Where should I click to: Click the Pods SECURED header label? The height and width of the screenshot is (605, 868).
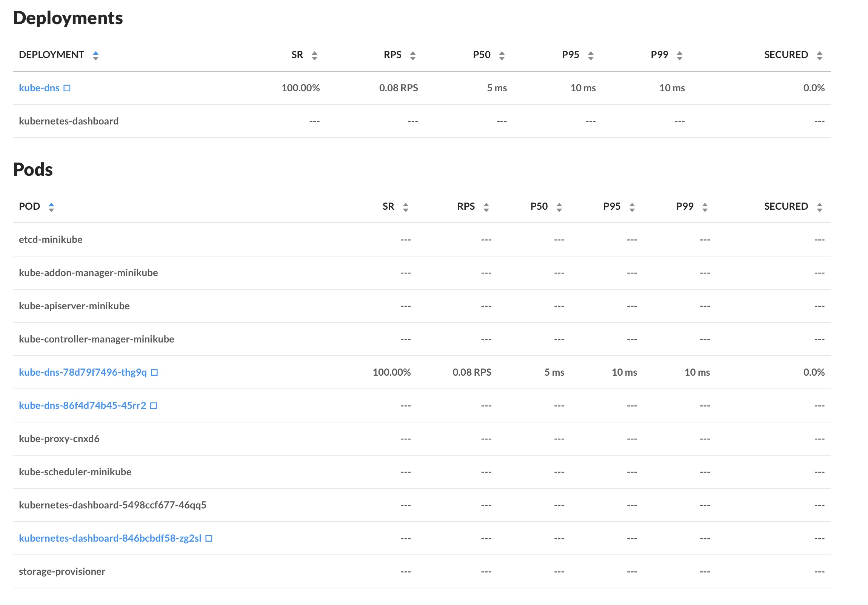click(x=786, y=206)
